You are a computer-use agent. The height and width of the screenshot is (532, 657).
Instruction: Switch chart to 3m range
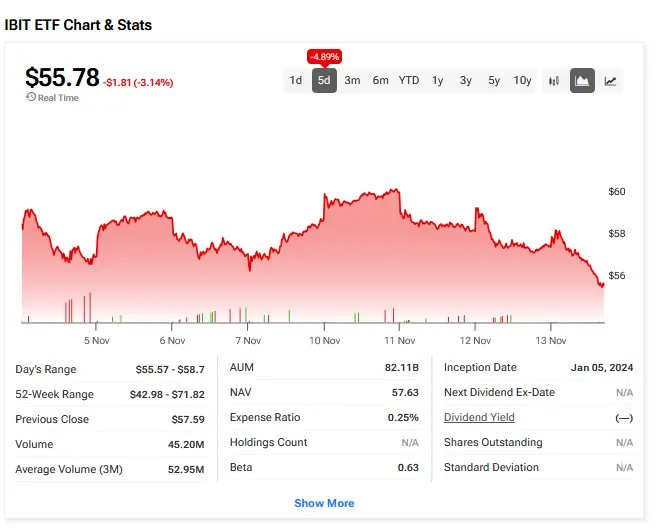click(352, 81)
